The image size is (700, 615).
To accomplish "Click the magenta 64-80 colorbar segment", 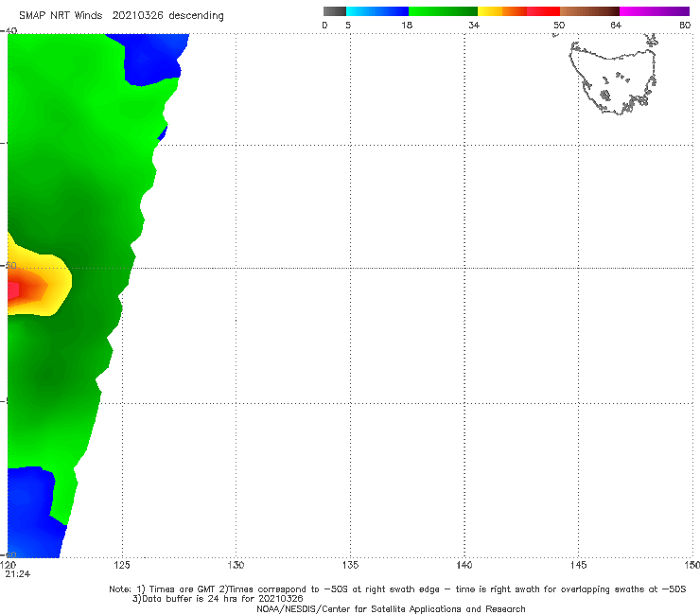I will [x=655, y=11].
